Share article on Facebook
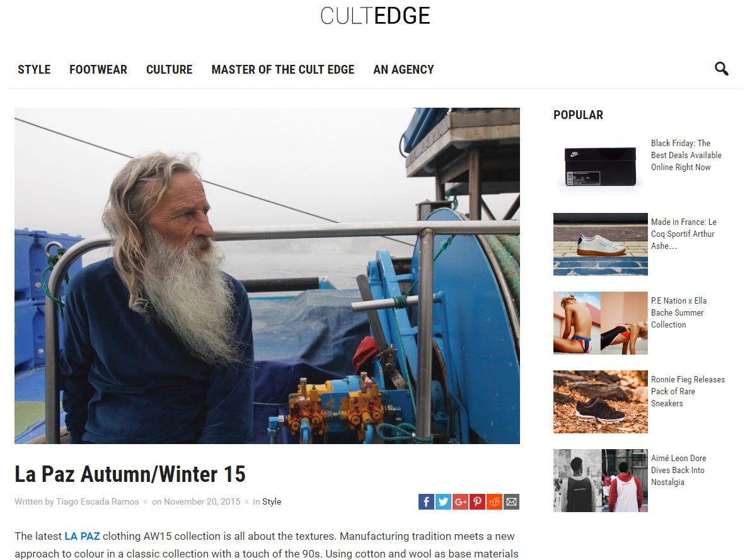This screenshot has width=745, height=560. 426,501
